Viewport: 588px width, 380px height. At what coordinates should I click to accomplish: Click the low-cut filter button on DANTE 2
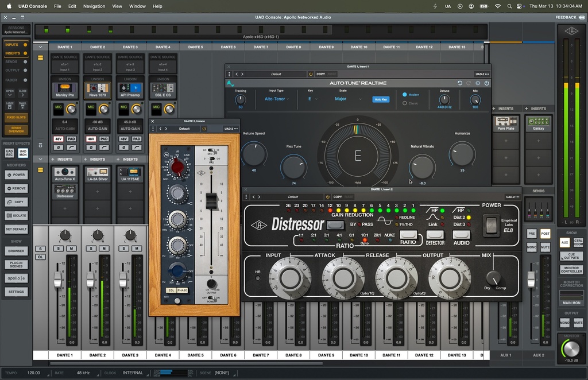click(104, 148)
